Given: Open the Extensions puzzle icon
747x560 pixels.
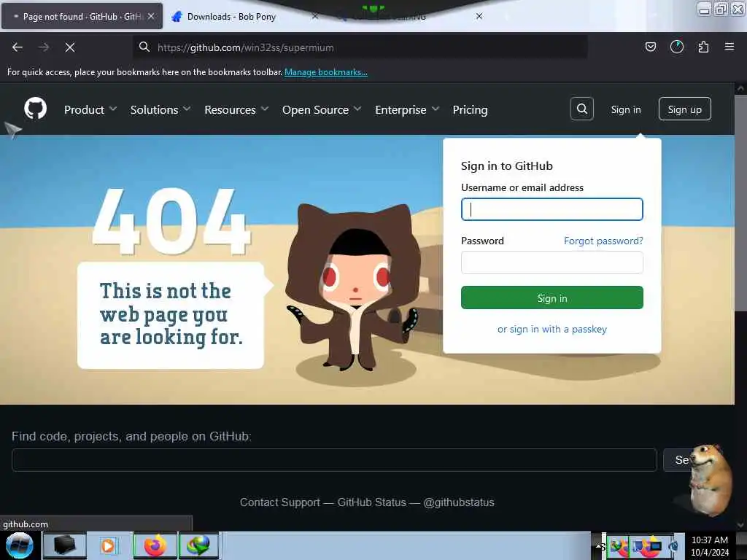Looking at the screenshot, I should 703,47.
